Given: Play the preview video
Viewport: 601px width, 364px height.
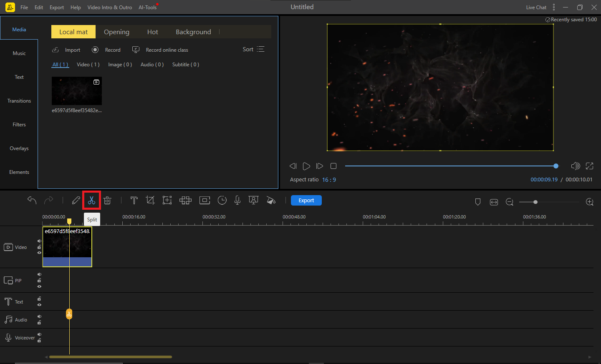Looking at the screenshot, I should 306,166.
